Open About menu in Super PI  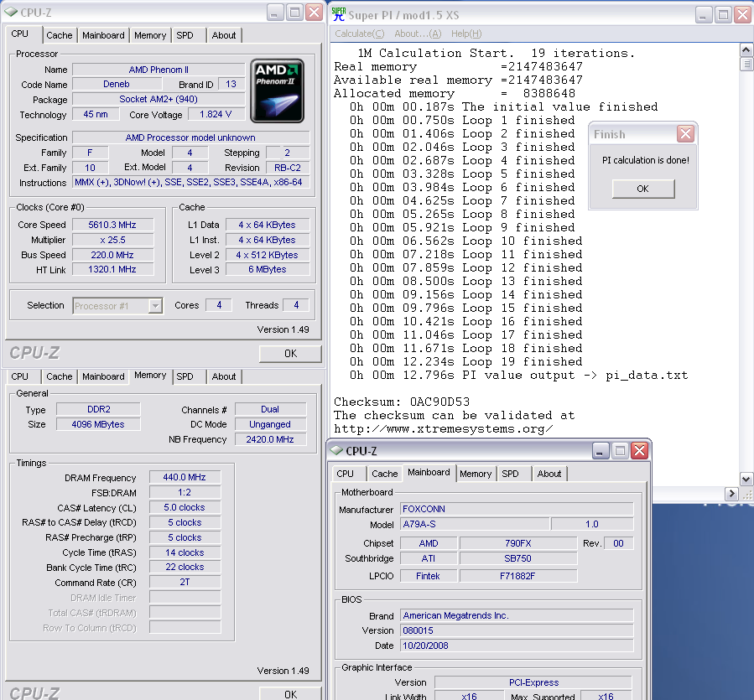click(418, 34)
